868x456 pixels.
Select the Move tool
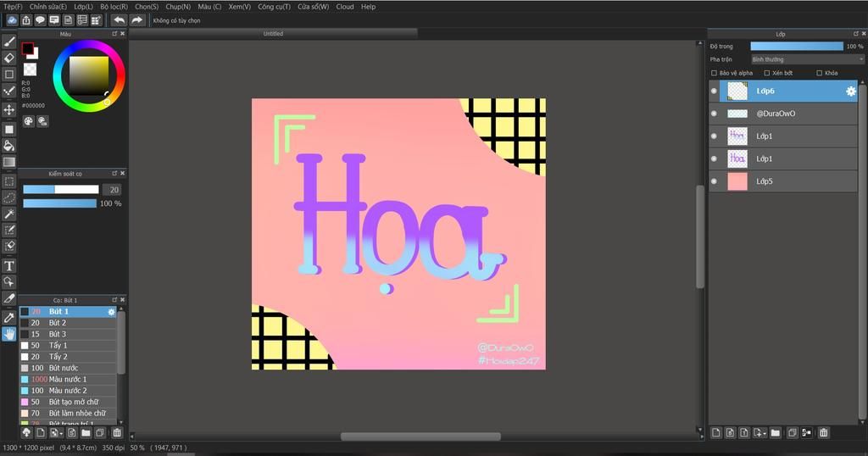8,109
